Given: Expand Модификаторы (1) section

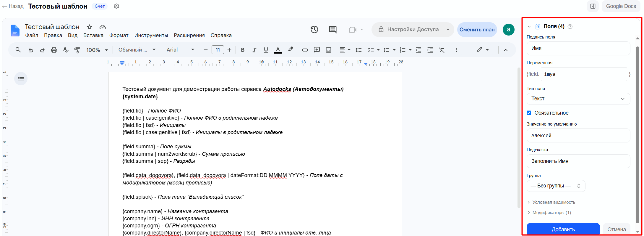Looking at the screenshot, I should [549, 213].
